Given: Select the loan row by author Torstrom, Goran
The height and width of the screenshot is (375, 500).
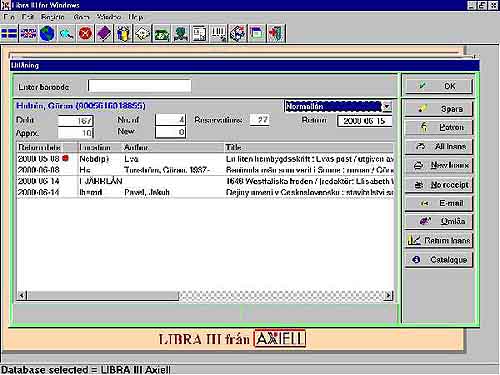Looking at the screenshot, I should pyautogui.click(x=205, y=170).
